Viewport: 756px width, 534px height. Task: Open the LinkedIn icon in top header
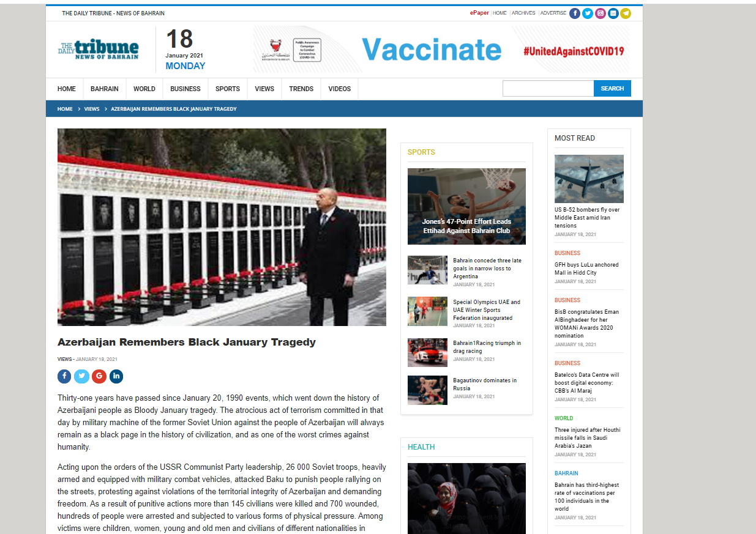tap(613, 13)
